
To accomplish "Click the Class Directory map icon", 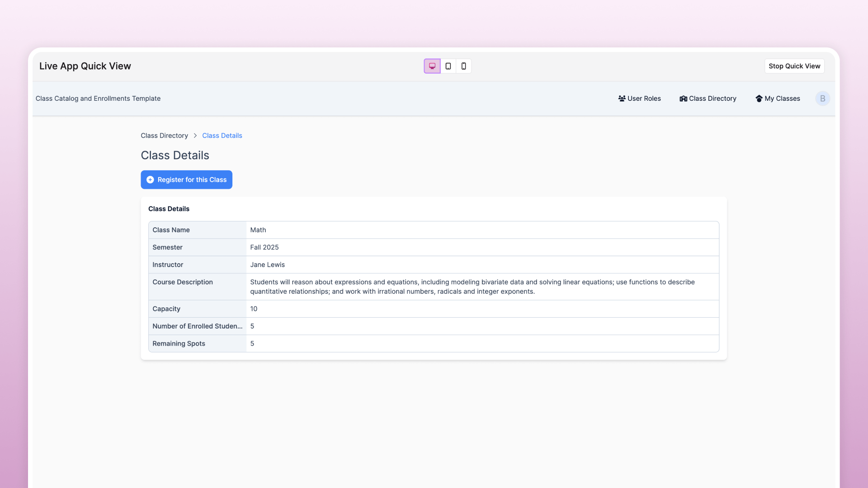I will tap(683, 99).
